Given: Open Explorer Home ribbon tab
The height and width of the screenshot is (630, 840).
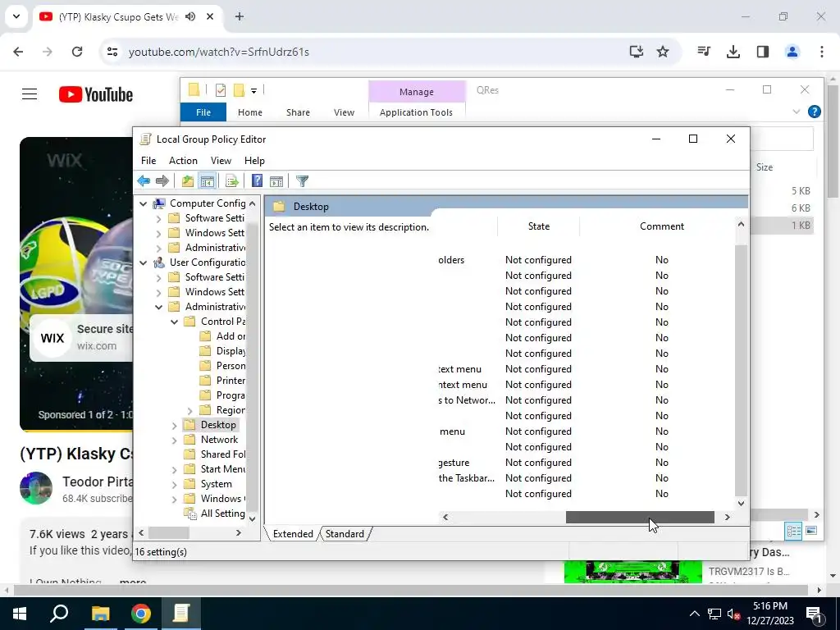Looking at the screenshot, I should pyautogui.click(x=250, y=112).
